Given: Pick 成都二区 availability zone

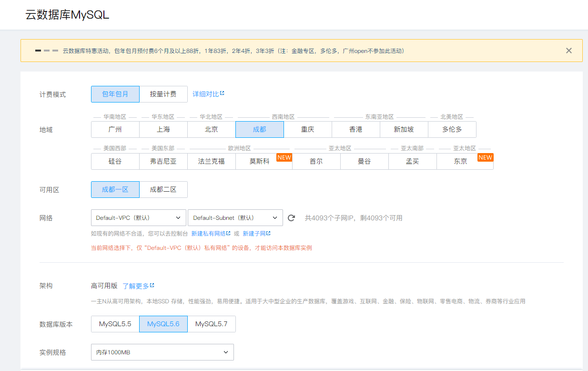Looking at the screenshot, I should pyautogui.click(x=163, y=189).
